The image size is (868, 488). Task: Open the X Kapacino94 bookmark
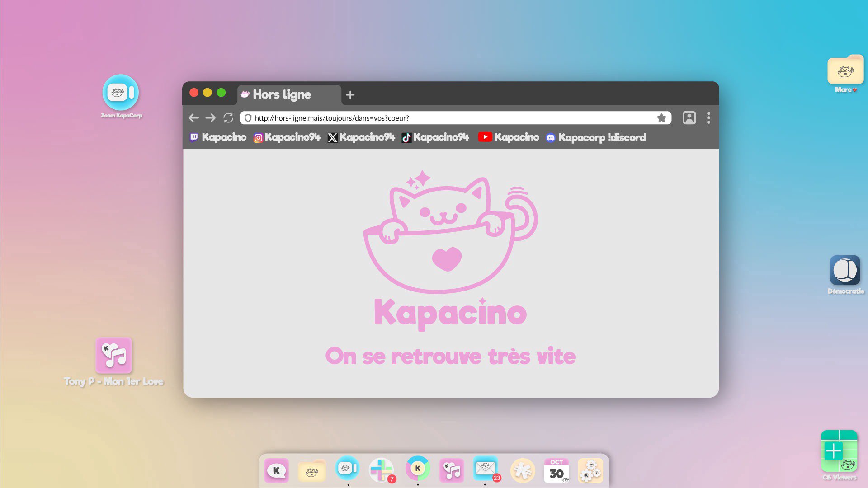(x=361, y=137)
